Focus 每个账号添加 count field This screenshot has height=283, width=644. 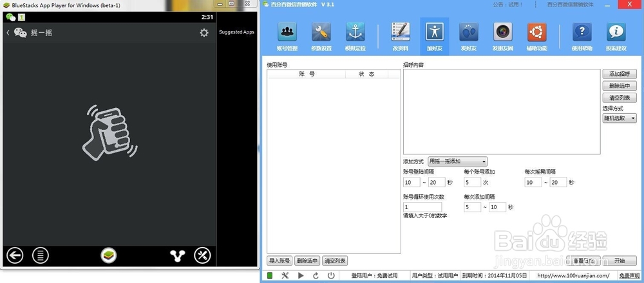coord(472,182)
